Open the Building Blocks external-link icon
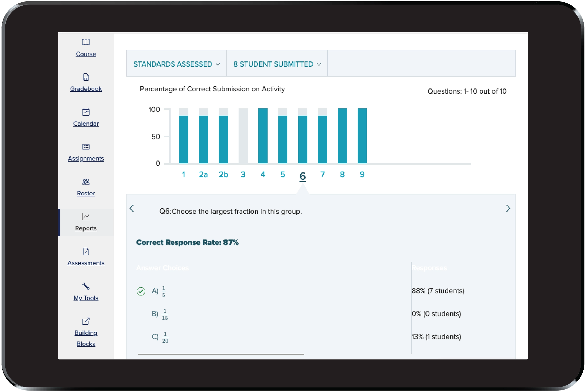This screenshot has width=586, height=392. 86,321
